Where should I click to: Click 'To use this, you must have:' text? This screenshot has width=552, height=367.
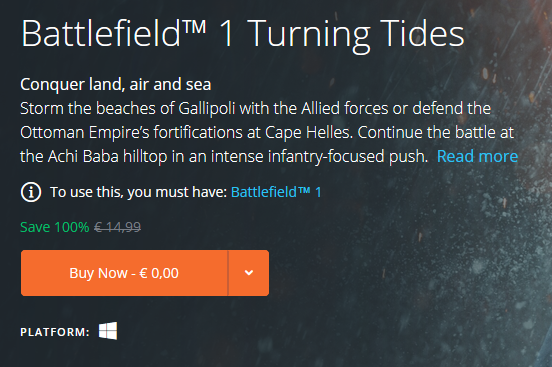pos(138,192)
